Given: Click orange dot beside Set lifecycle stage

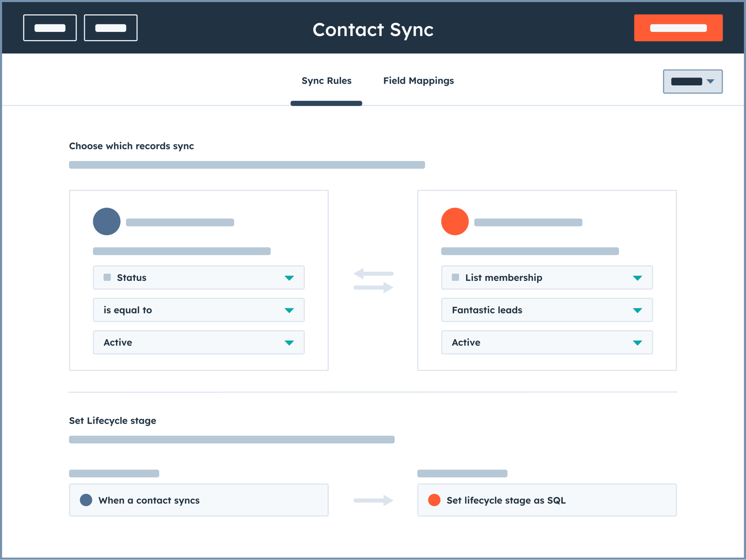Looking at the screenshot, I should (x=434, y=500).
